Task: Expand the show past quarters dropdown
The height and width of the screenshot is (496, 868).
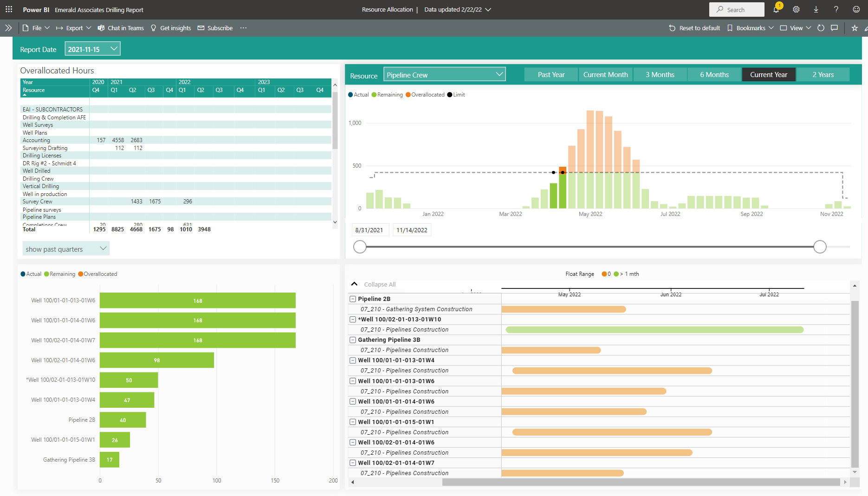Action: point(66,249)
